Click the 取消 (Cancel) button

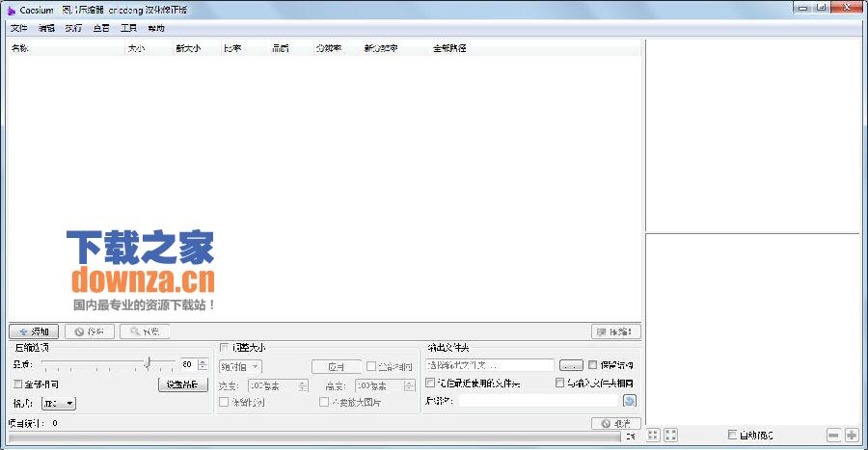616,423
